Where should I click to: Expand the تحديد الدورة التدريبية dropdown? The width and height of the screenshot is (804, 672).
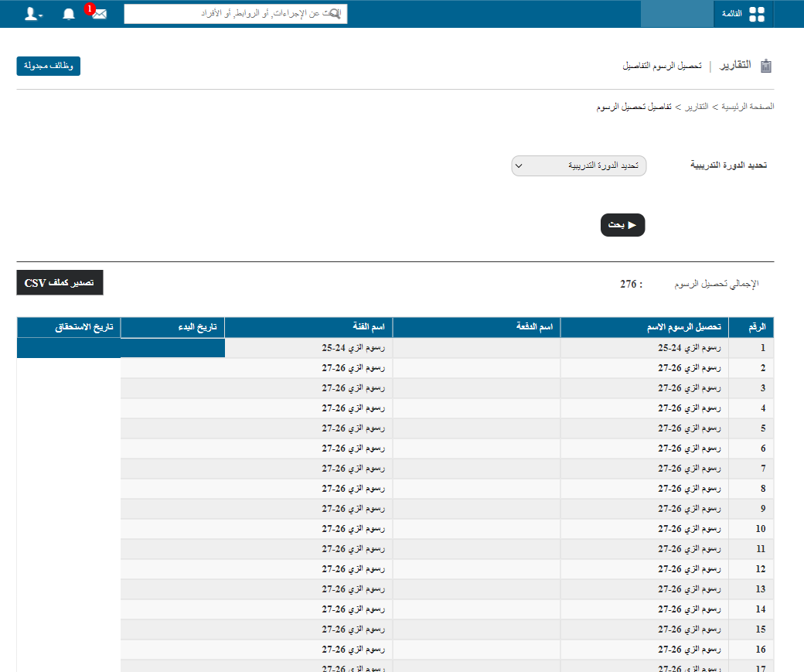click(x=578, y=165)
